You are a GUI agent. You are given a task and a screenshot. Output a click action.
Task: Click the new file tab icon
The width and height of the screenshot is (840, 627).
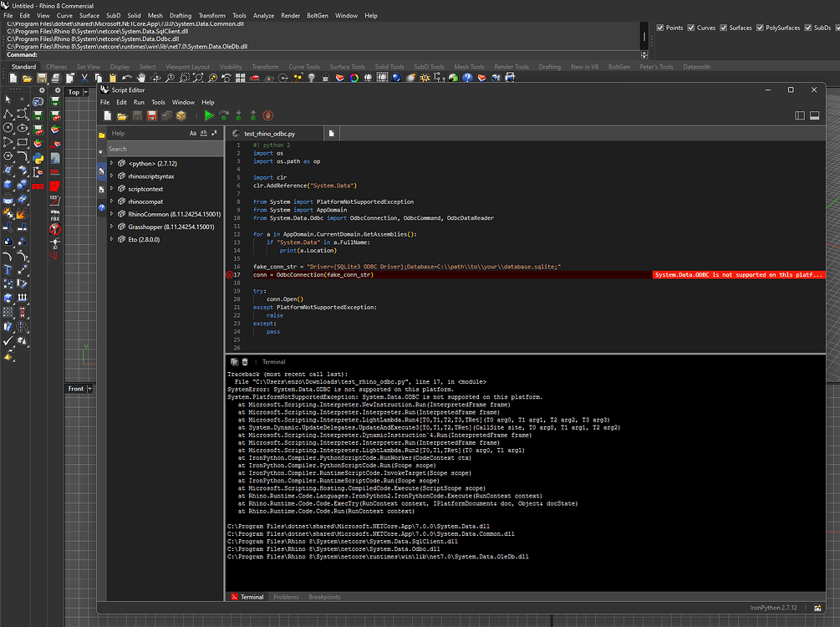[x=332, y=133]
